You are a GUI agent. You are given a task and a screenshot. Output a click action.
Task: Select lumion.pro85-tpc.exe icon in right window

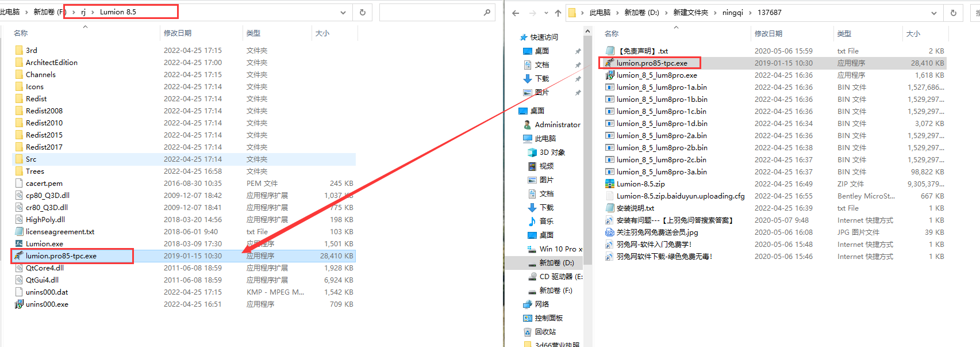(610, 63)
